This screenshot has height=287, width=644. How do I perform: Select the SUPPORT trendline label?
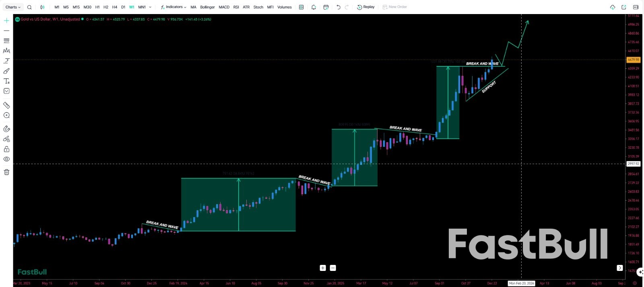[489, 87]
